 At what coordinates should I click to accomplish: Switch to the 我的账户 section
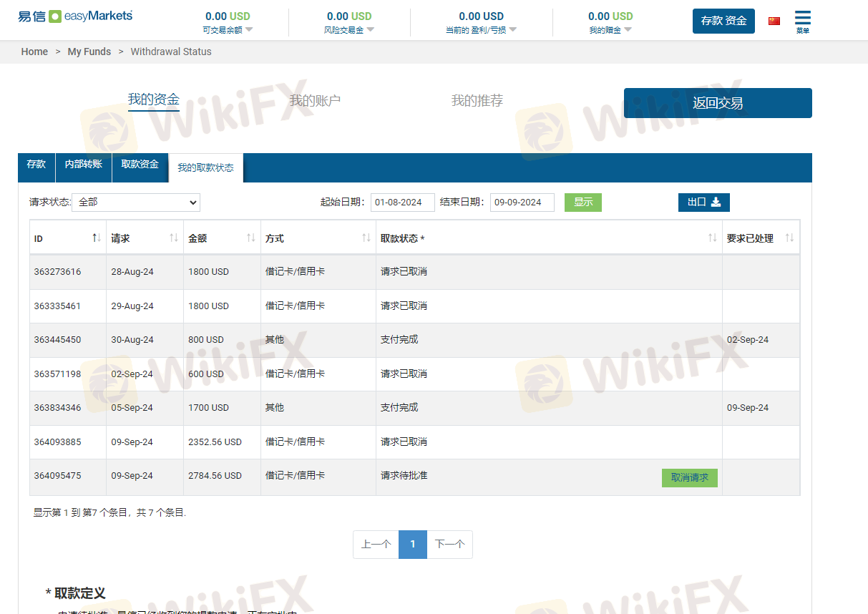tap(315, 101)
